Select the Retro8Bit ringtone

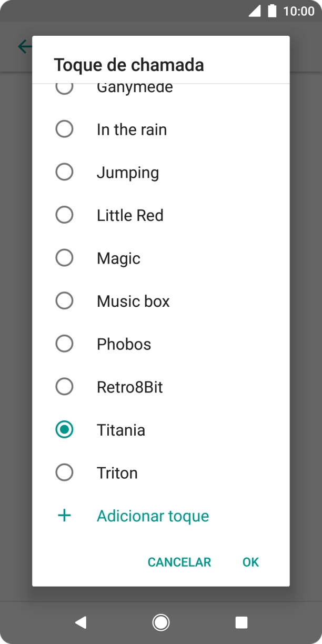(64, 387)
